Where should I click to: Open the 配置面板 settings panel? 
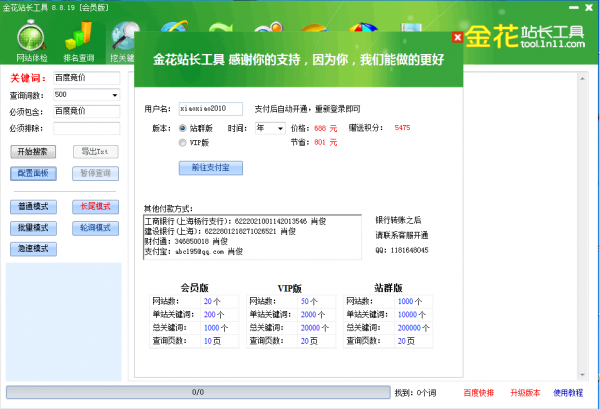pyautogui.click(x=33, y=173)
